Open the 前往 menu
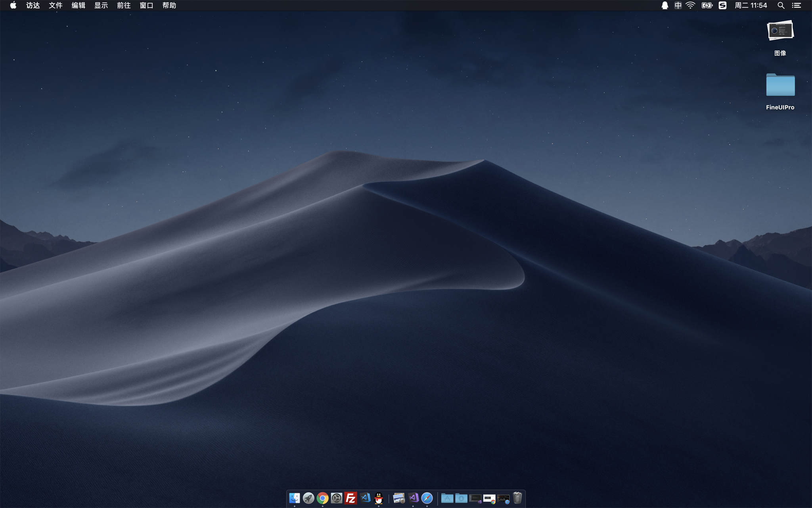This screenshot has height=508, width=812. [124, 5]
